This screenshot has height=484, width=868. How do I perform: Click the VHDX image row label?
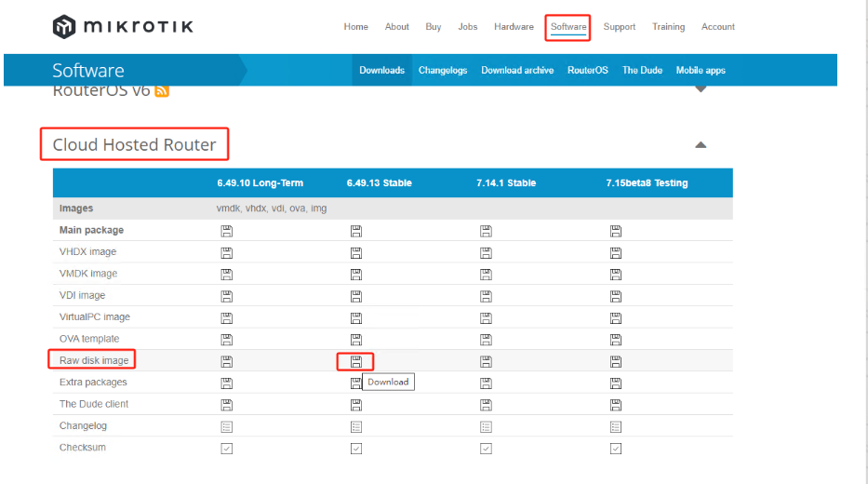pyautogui.click(x=87, y=252)
